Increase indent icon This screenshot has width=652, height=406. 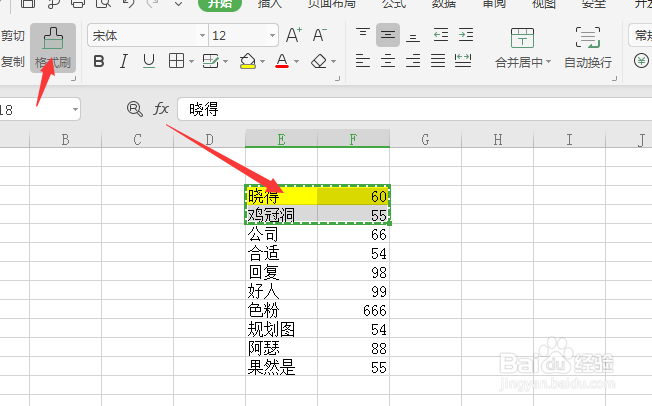[466, 35]
